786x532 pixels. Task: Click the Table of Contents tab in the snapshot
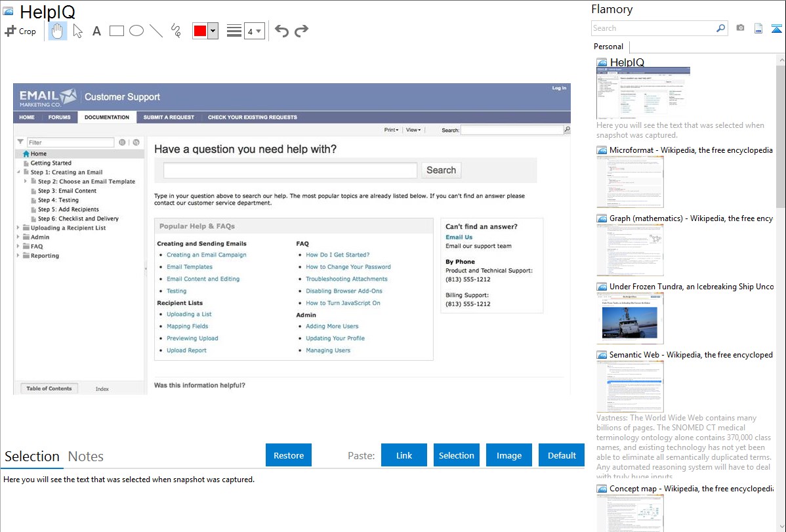pyautogui.click(x=49, y=388)
